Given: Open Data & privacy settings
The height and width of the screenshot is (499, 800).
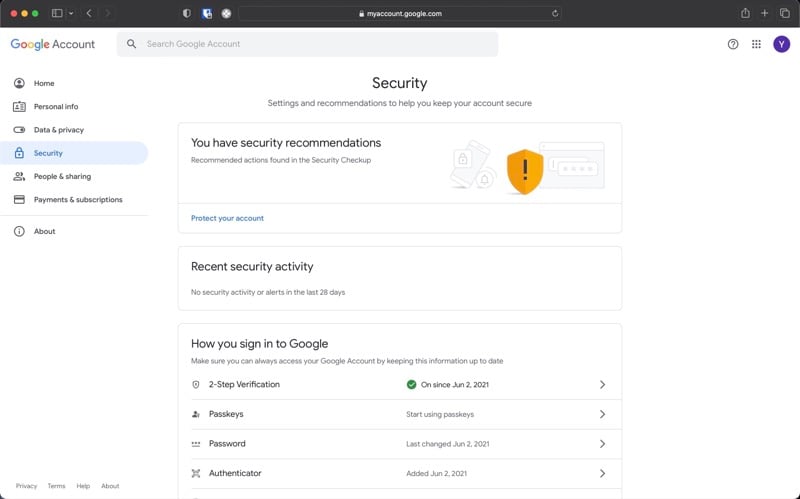Looking at the screenshot, I should click(74, 130).
